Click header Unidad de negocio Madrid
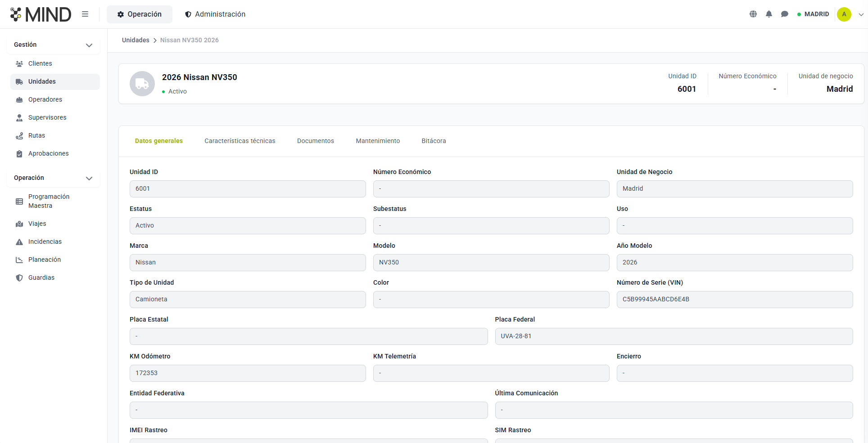Screen dimensions: 868x443 click(840, 89)
